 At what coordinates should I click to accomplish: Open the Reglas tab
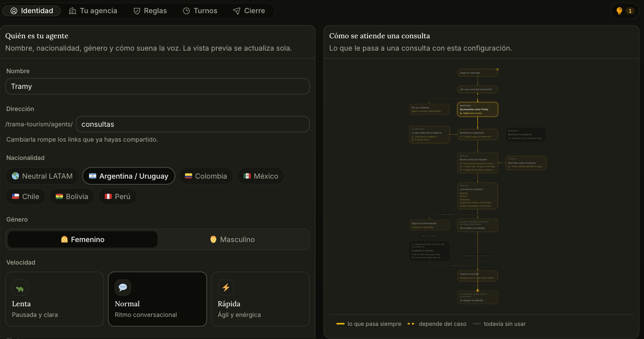[150, 11]
